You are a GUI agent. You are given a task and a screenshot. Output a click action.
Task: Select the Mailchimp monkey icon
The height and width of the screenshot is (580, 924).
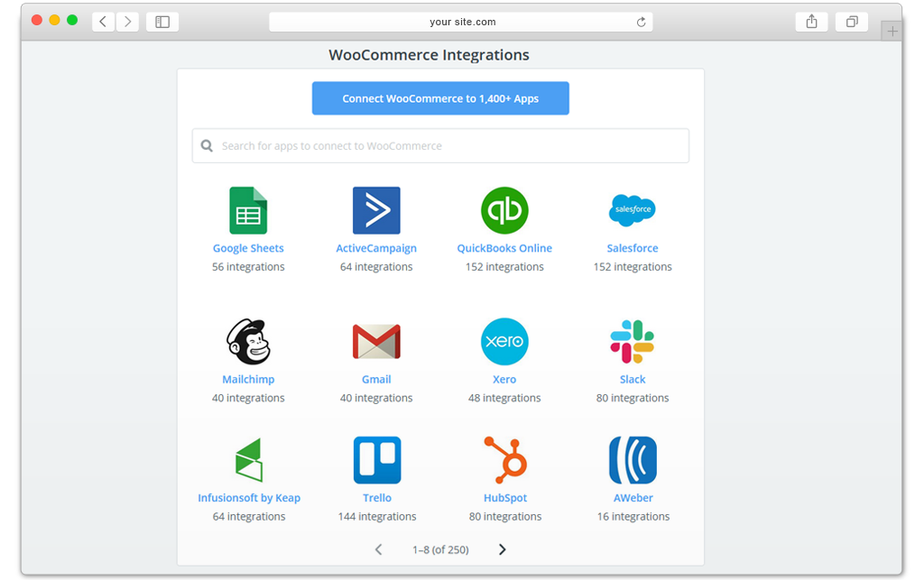pyautogui.click(x=248, y=342)
